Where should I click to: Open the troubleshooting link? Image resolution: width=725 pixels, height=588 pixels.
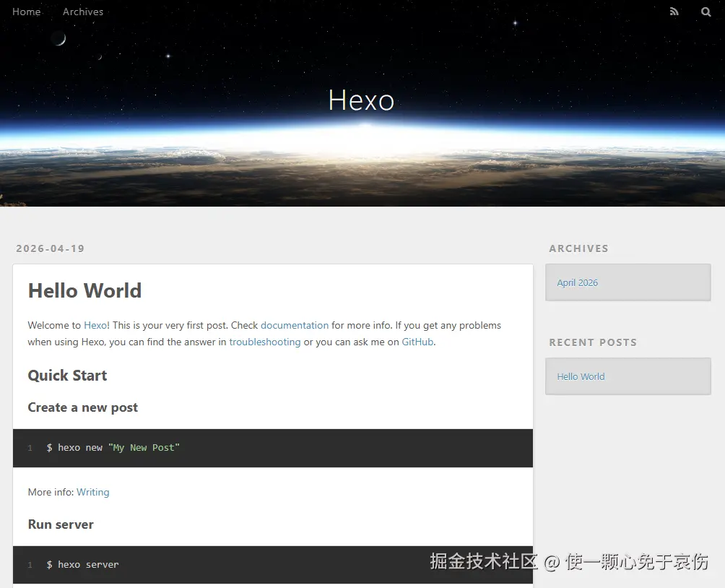click(x=265, y=342)
